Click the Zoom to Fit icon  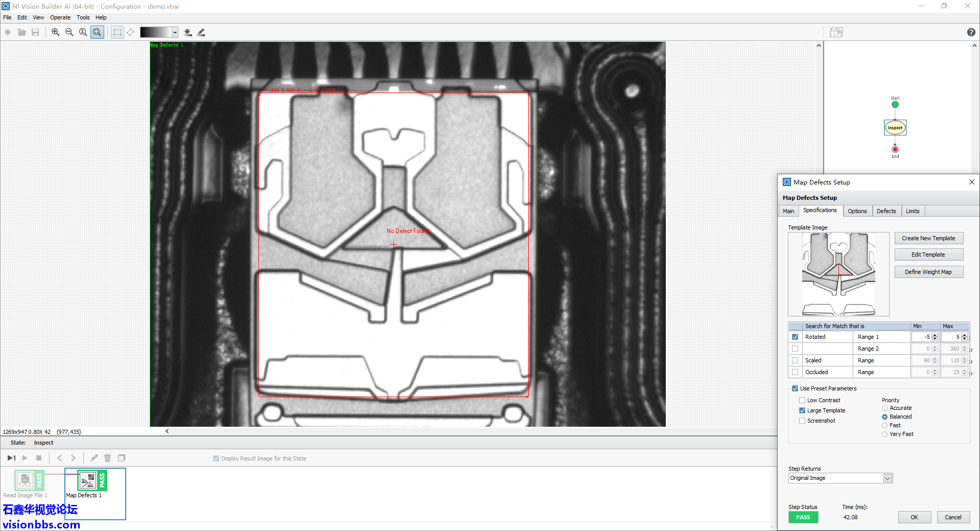pos(97,32)
